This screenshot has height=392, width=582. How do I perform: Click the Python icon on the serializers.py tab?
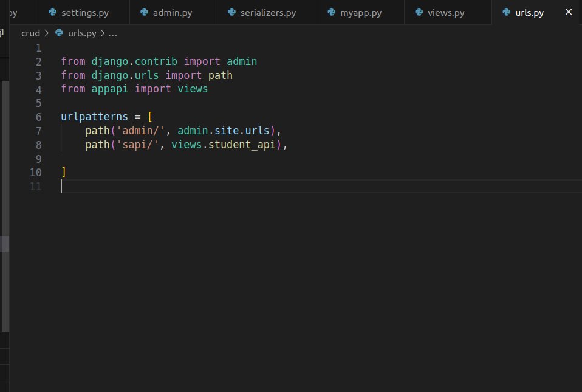coord(231,12)
